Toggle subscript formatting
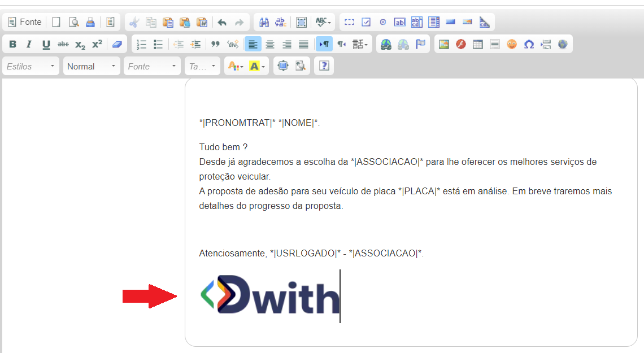 (x=80, y=44)
